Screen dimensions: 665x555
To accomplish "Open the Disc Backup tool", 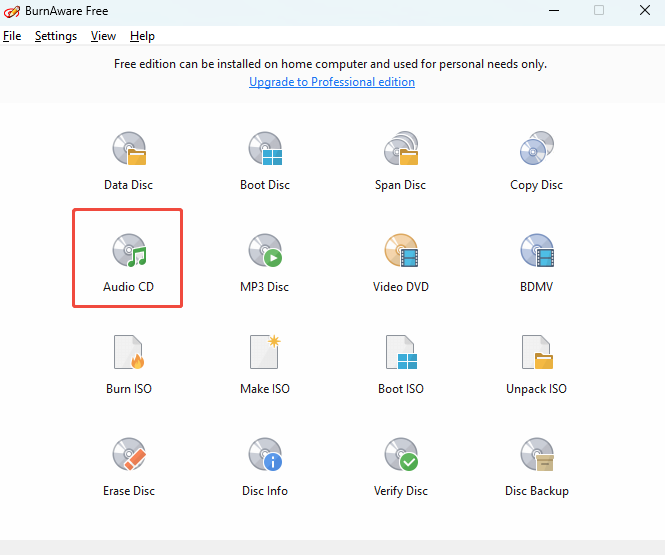I will (x=536, y=456).
